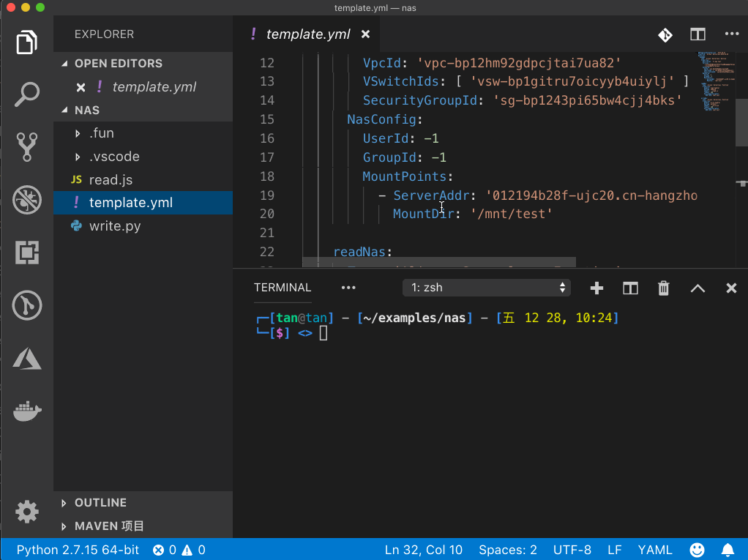This screenshot has height=560, width=748.
Task: Open editor More Actions ellipsis menu
Action: [x=731, y=34]
